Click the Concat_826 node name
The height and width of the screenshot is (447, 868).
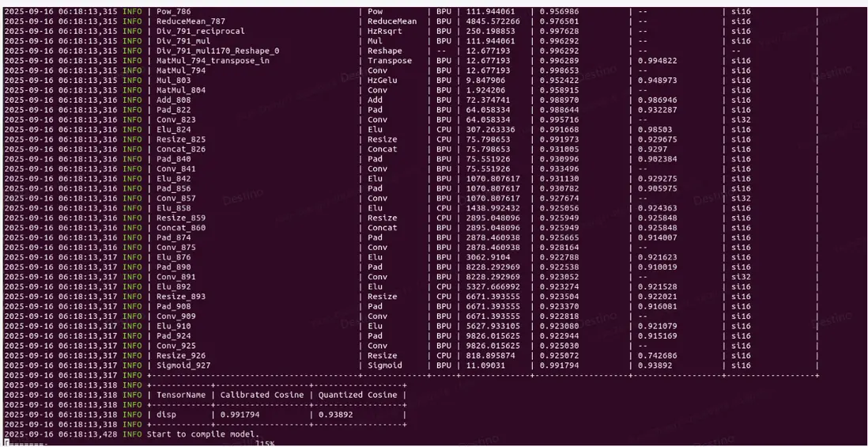181,150
